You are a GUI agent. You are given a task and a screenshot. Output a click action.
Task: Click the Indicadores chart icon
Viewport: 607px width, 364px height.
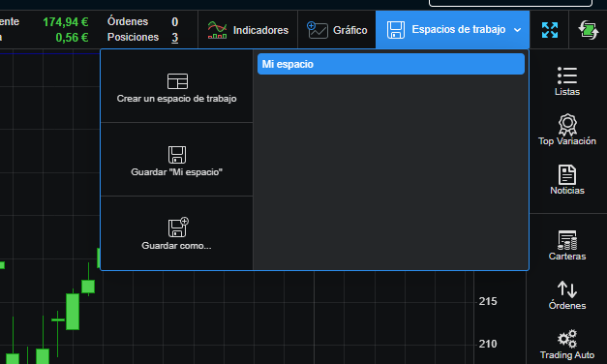pyautogui.click(x=217, y=30)
